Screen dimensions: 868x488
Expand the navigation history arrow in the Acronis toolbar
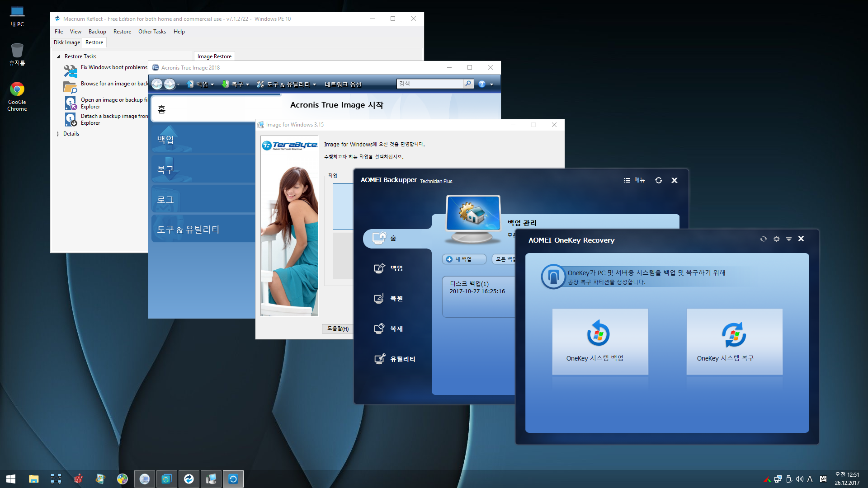[x=179, y=84]
